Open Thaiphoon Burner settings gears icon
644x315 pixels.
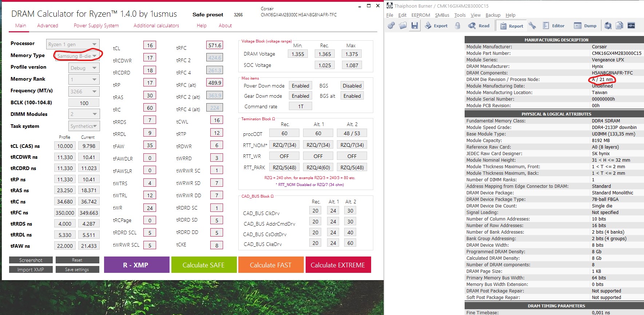(391, 25)
